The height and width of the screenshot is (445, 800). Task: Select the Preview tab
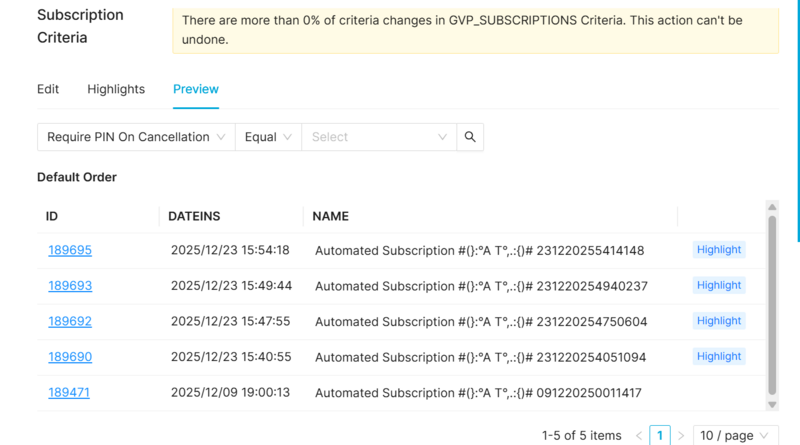(196, 89)
